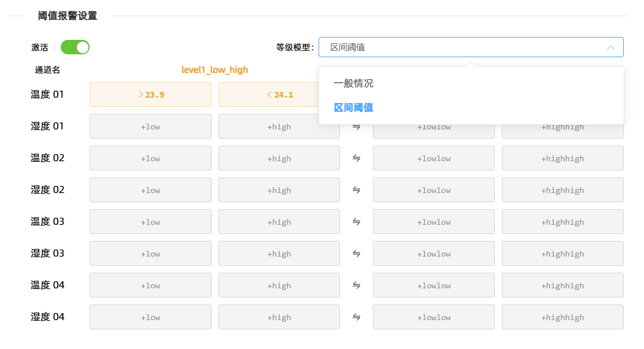Edit the 温度 01 low threshold 23.9
Screen dimensions: 644x349
coord(150,95)
